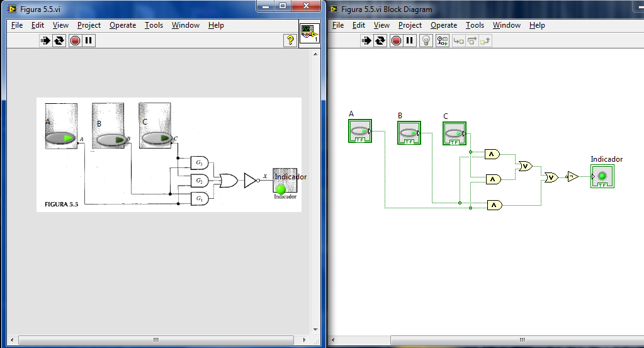Click Block Diagram scrollbar left arrow
The image size is (644, 348).
click(x=332, y=340)
